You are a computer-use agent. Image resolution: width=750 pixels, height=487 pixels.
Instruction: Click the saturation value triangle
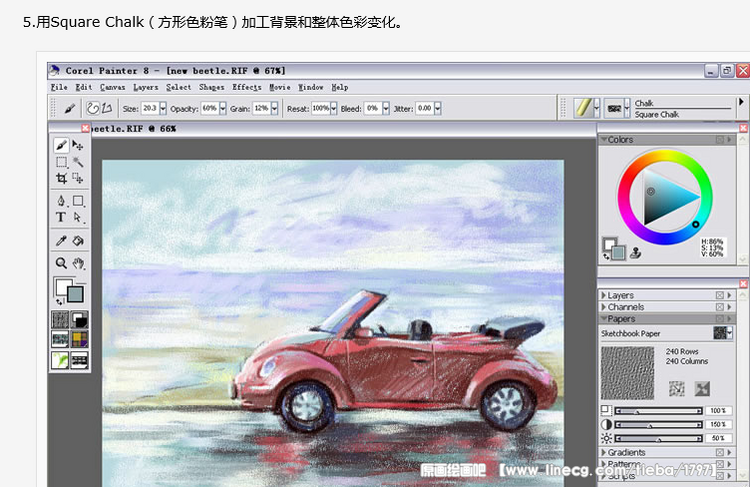tap(665, 197)
